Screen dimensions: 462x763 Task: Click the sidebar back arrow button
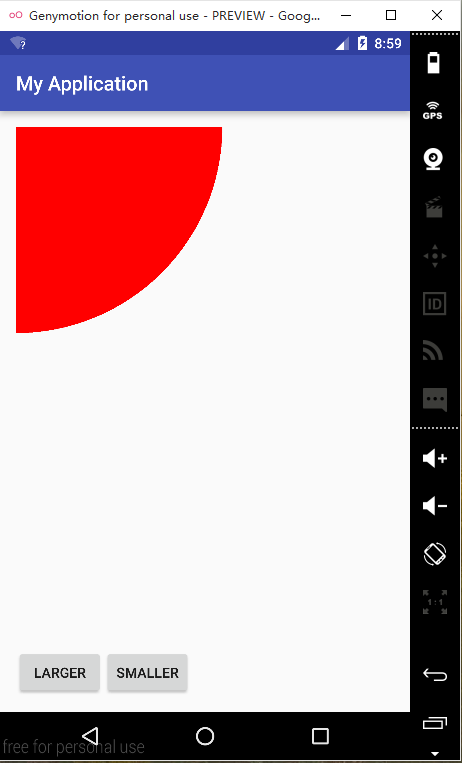pyautogui.click(x=435, y=674)
